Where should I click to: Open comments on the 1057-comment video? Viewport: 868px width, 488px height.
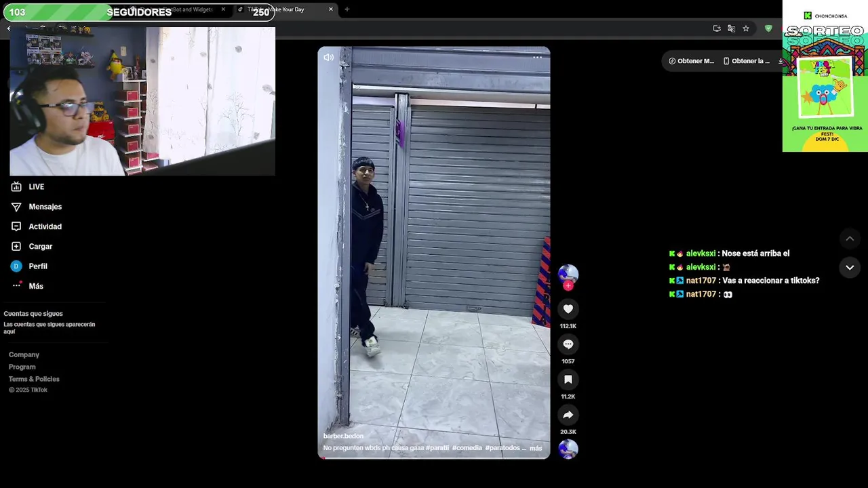point(568,344)
